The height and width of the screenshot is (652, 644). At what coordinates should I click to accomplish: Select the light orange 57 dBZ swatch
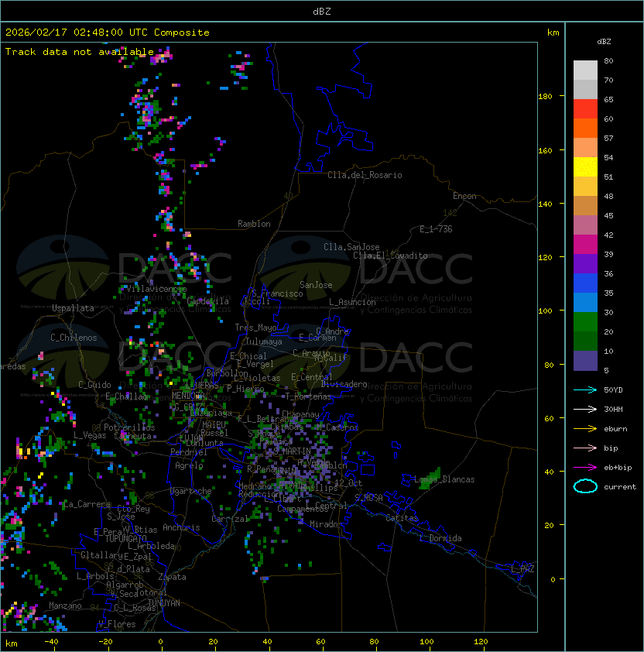click(x=585, y=147)
